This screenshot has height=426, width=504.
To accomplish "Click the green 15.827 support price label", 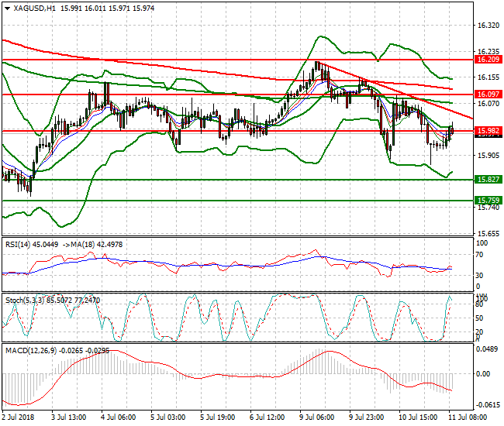I will pyautogui.click(x=488, y=180).
